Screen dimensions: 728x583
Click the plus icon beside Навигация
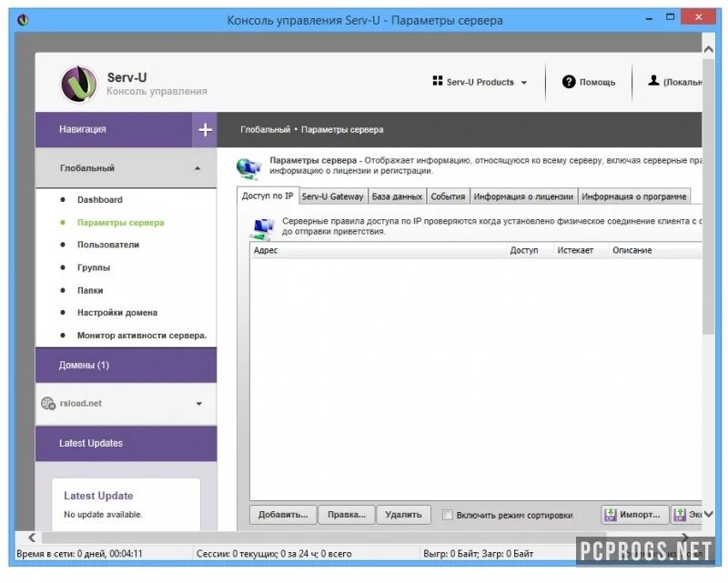pos(205,130)
